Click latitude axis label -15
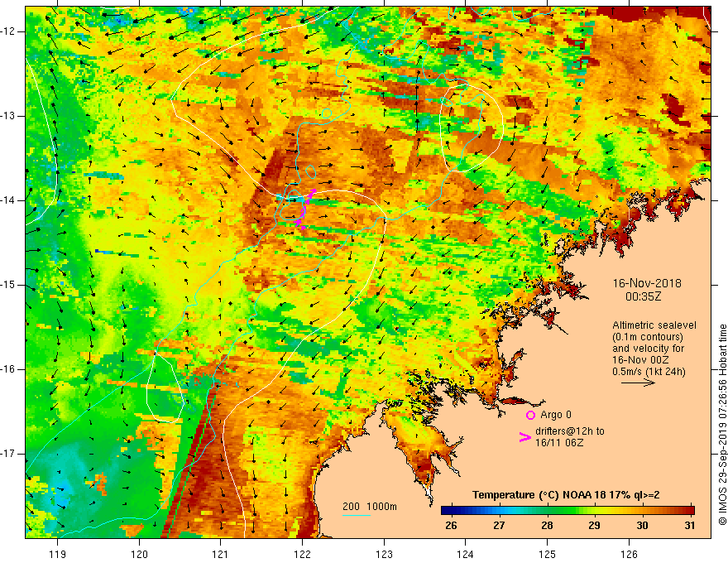This screenshot has height=563, width=728. click(9, 285)
